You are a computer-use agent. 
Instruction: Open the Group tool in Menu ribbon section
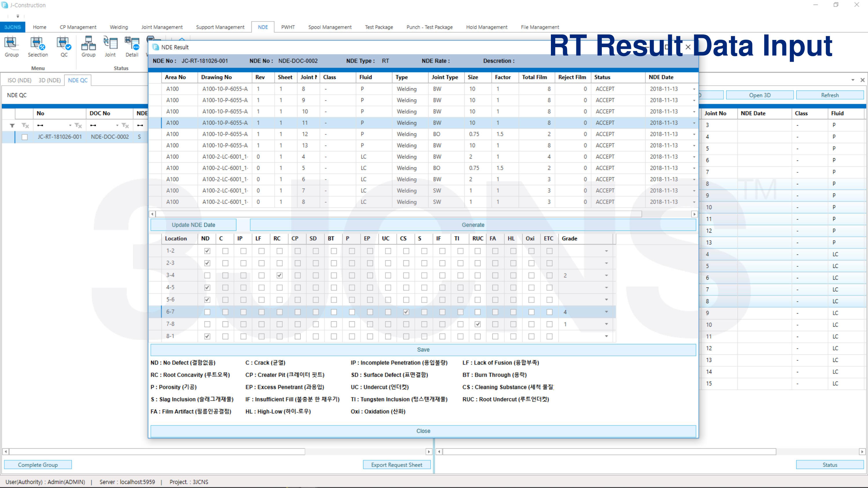(12, 47)
